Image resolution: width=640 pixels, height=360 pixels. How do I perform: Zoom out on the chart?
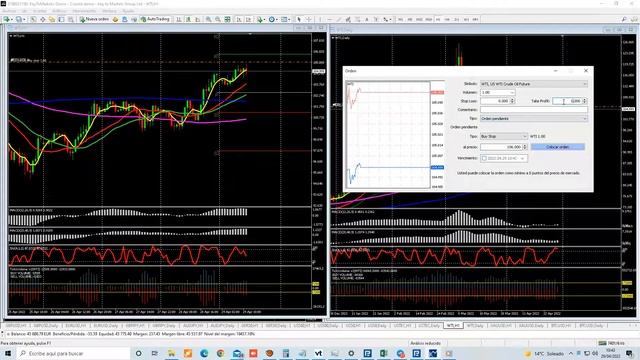coord(218,19)
